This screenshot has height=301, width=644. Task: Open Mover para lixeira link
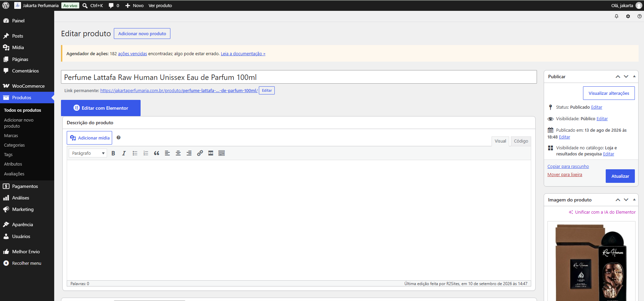click(565, 175)
